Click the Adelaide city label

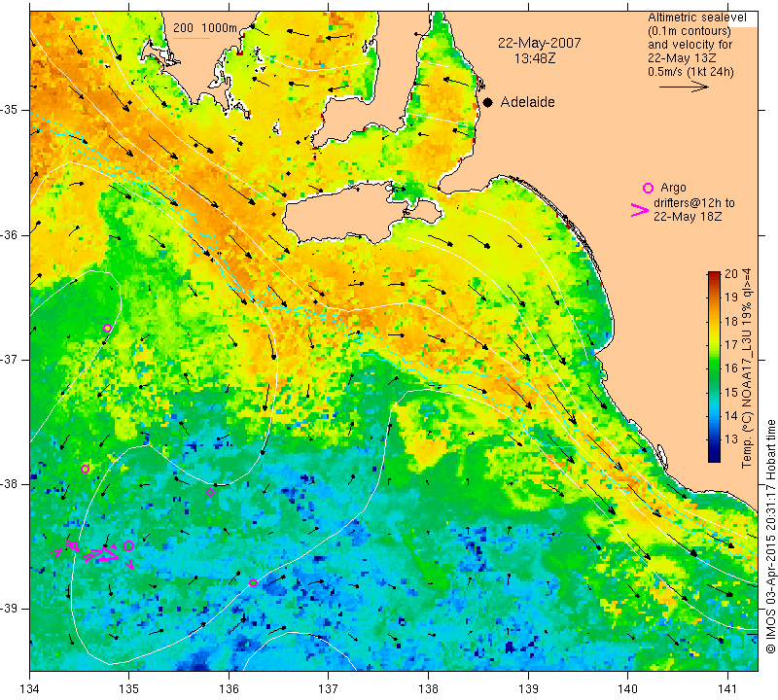click(527, 102)
